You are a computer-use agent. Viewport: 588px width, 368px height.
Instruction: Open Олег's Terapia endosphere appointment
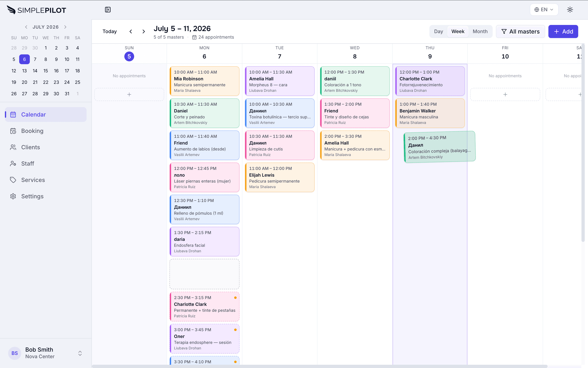coord(204,339)
